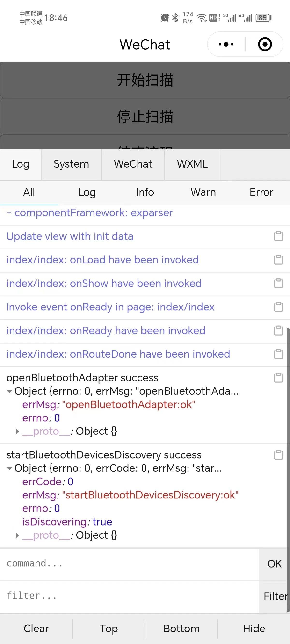The height and width of the screenshot is (644, 290).
Task: Switch to the System tab
Action: (x=72, y=164)
